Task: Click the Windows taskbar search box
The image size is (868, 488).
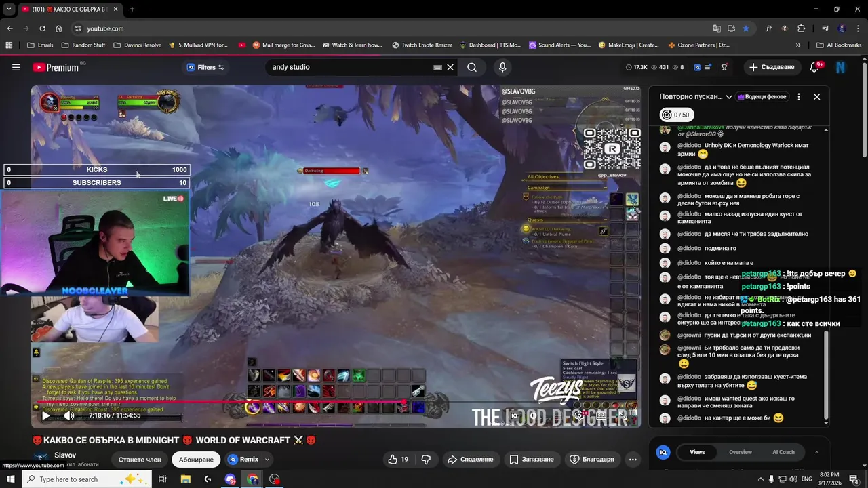Action: [x=86, y=479]
